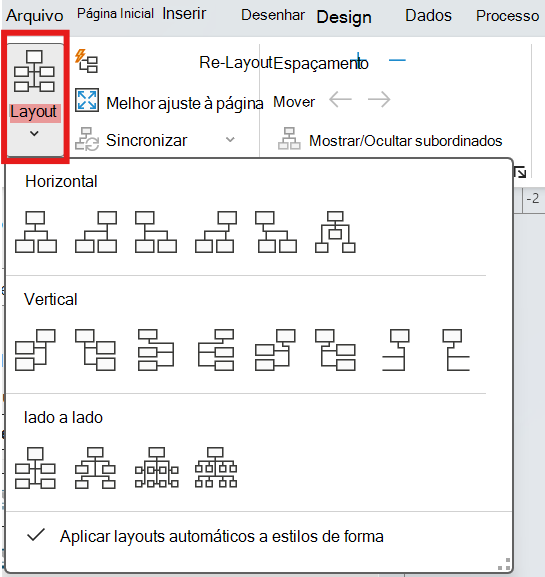Image resolution: width=545 pixels, height=577 pixels.
Task: Go to the Desenhar tab
Action: point(273,15)
